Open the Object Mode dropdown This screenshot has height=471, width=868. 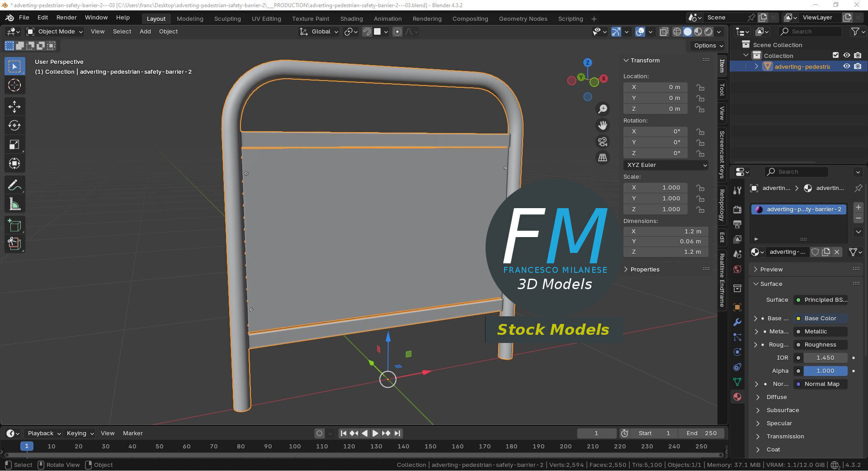click(x=55, y=32)
